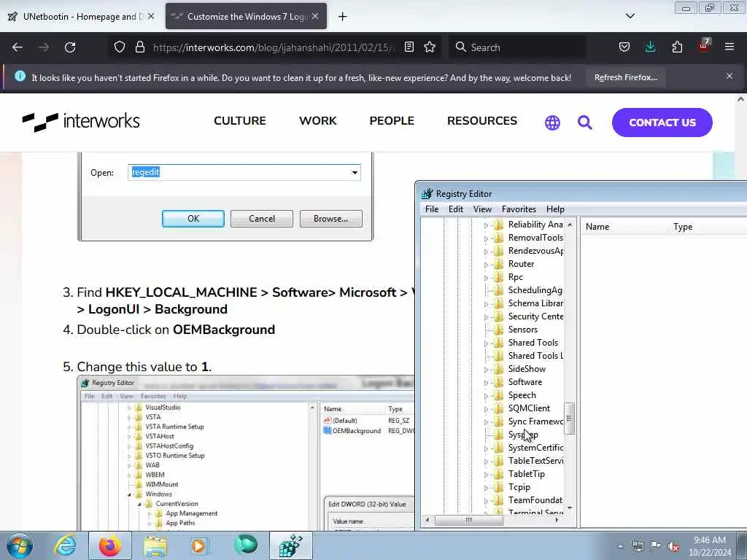Viewport: 747px width, 560px height.
Task: Go back using Firefox back arrow
Action: (18, 47)
